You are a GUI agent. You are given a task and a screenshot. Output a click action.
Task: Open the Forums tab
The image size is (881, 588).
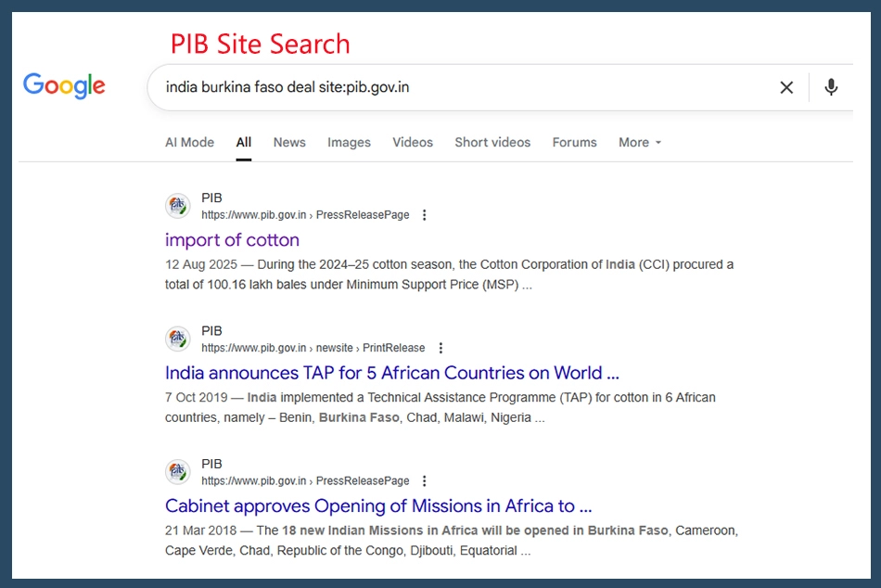click(574, 142)
